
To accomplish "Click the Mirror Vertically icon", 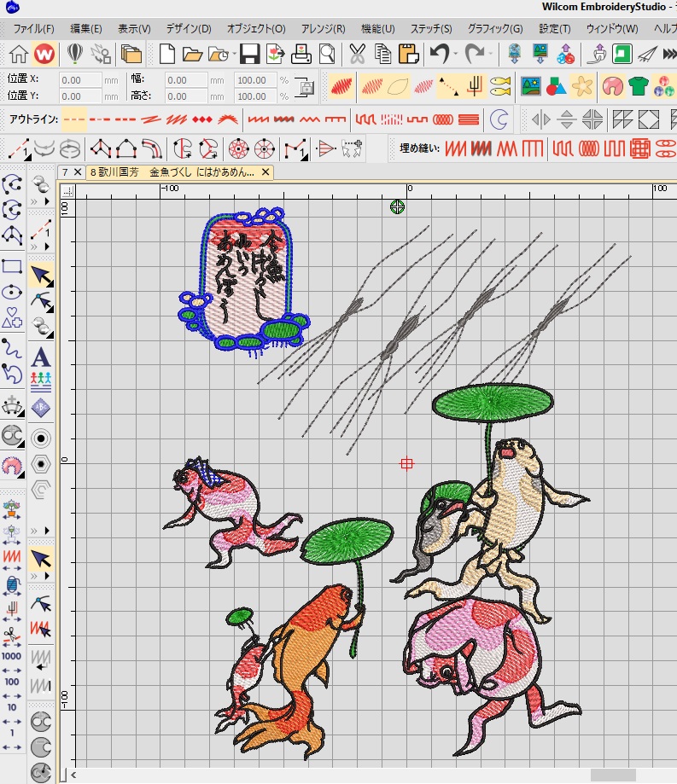I will (566, 119).
